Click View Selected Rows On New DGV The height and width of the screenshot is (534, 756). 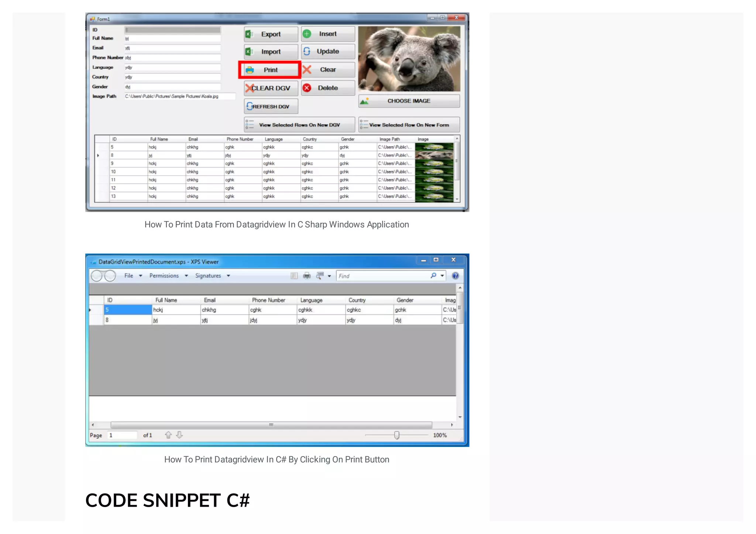[299, 125]
